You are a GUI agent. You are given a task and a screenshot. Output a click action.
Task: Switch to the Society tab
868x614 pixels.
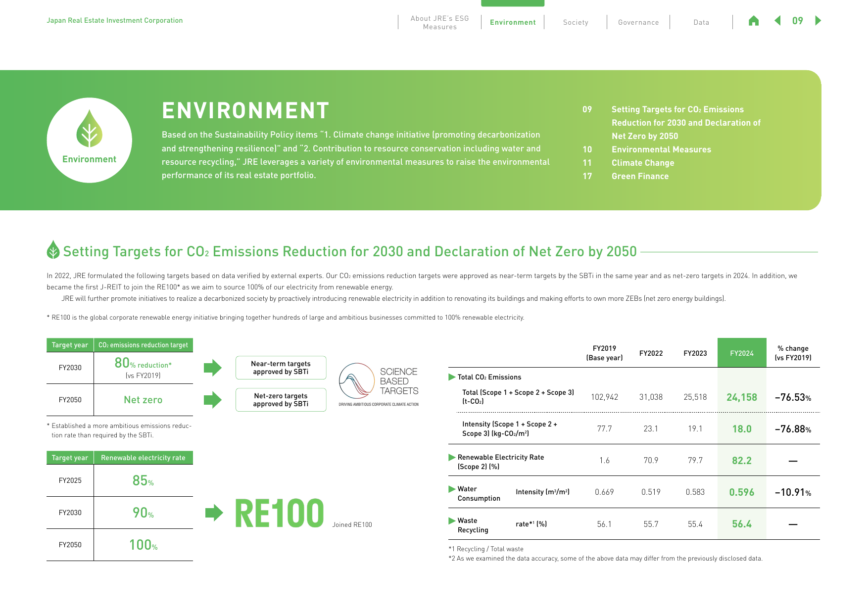click(x=576, y=22)
